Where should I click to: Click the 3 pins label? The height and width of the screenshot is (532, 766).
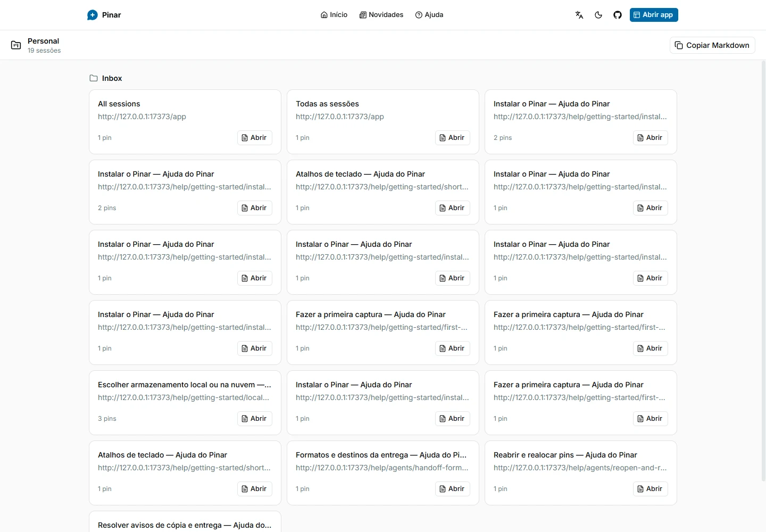pos(107,419)
